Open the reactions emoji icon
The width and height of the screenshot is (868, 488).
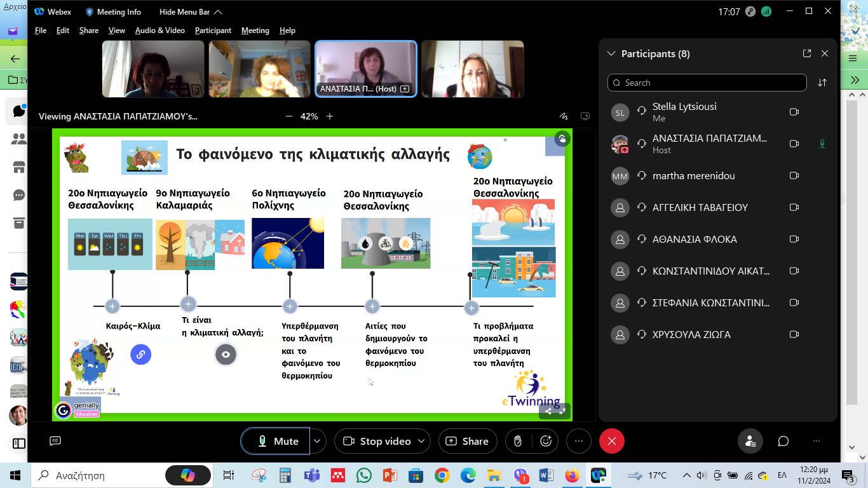click(x=546, y=441)
